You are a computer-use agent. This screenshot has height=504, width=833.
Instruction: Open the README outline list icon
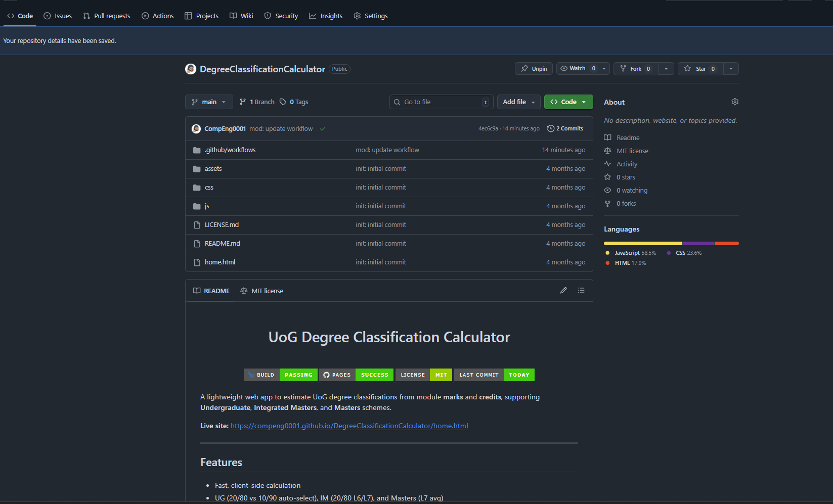(x=581, y=291)
